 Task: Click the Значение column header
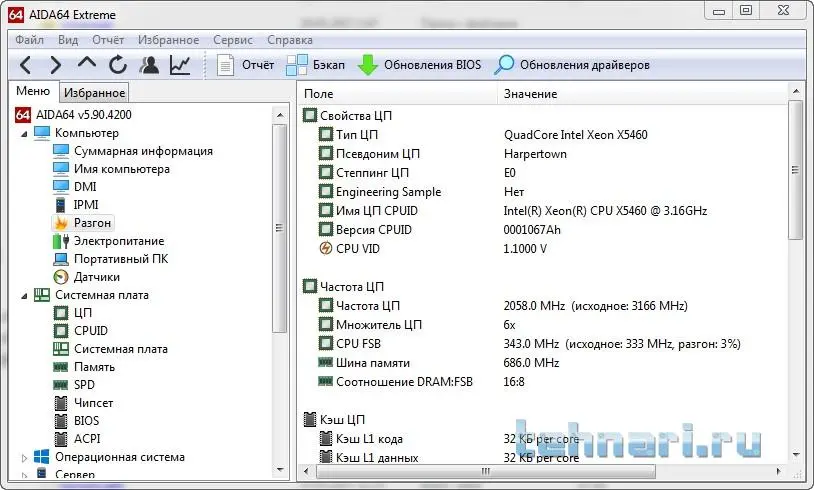point(530,93)
